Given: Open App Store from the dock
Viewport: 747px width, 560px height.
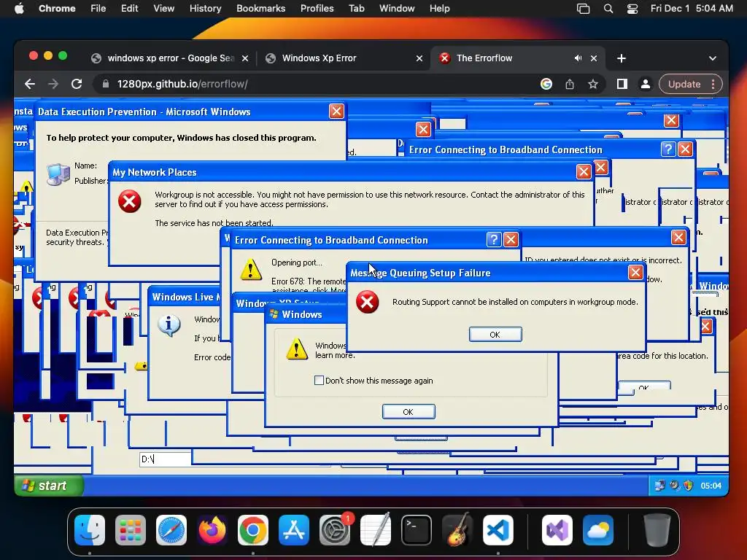Looking at the screenshot, I should coord(294,530).
